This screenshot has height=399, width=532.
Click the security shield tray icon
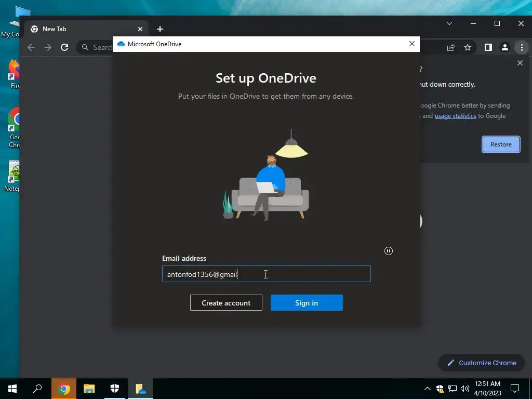pos(440,389)
